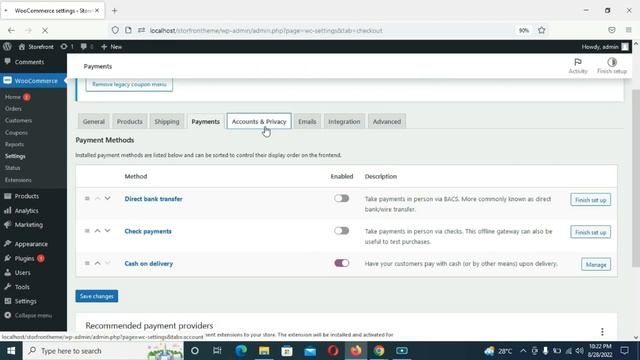Move Cash on delivery up with arrow

(97, 263)
